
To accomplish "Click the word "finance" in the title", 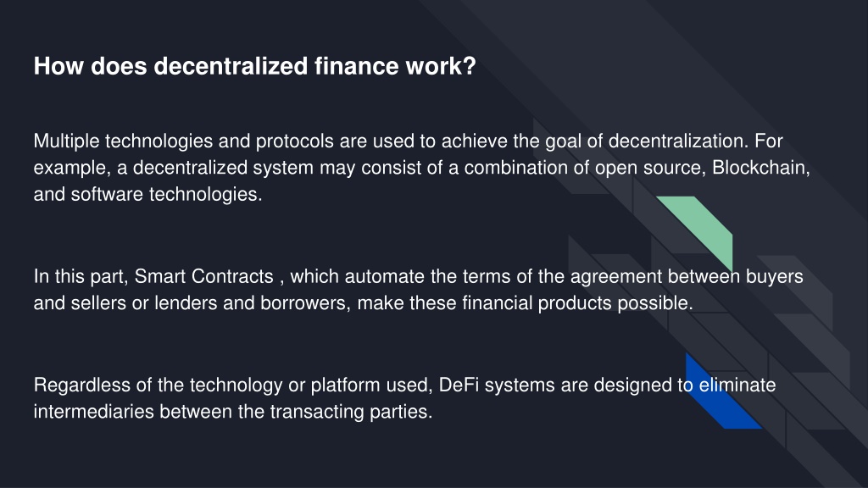I will [357, 66].
